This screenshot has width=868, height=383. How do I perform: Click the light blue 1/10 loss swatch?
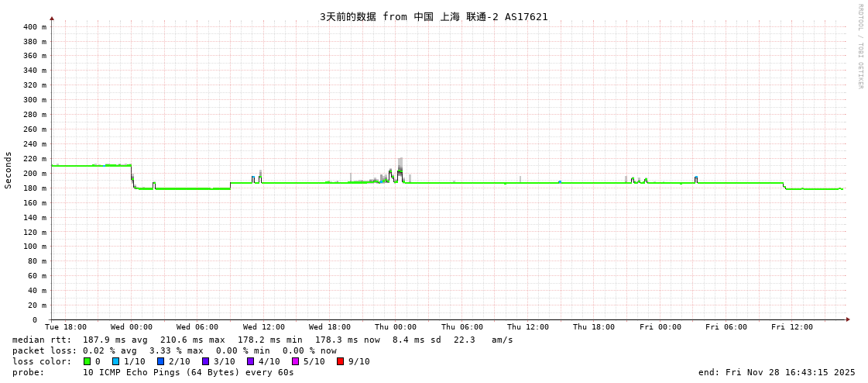115,361
